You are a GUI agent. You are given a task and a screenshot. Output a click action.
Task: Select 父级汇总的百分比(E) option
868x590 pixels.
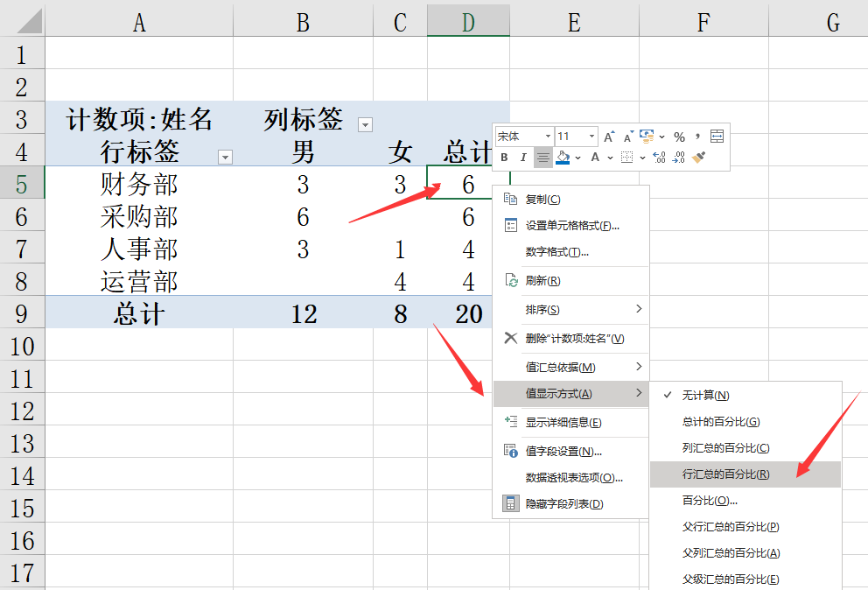pos(745,579)
